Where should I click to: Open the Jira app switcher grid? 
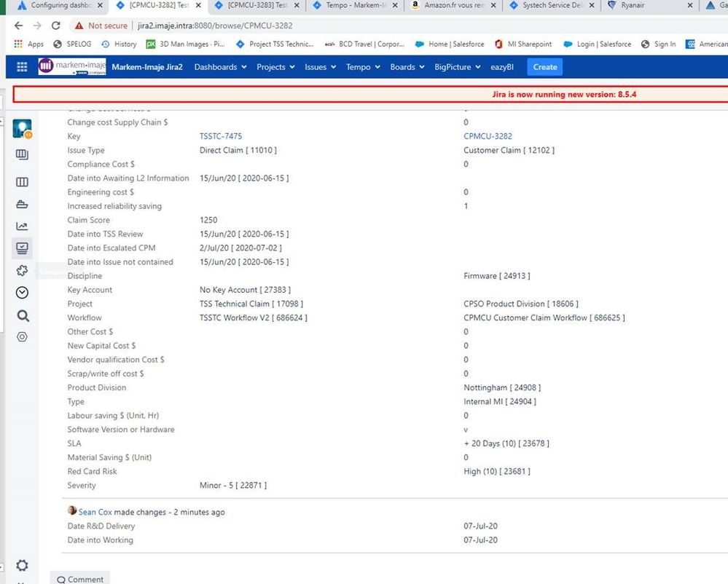(22, 67)
